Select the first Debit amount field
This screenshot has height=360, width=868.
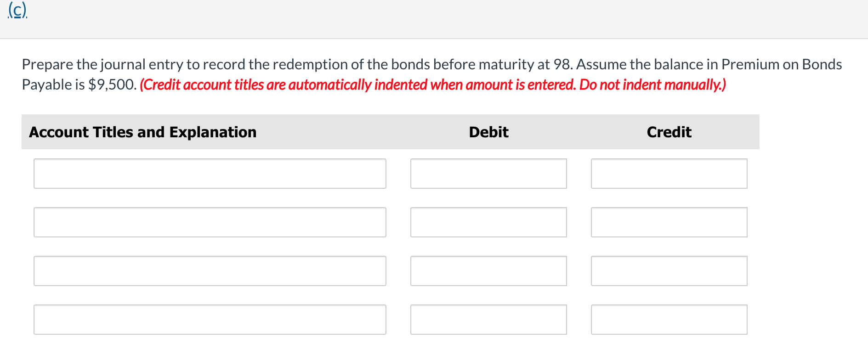[x=488, y=174]
